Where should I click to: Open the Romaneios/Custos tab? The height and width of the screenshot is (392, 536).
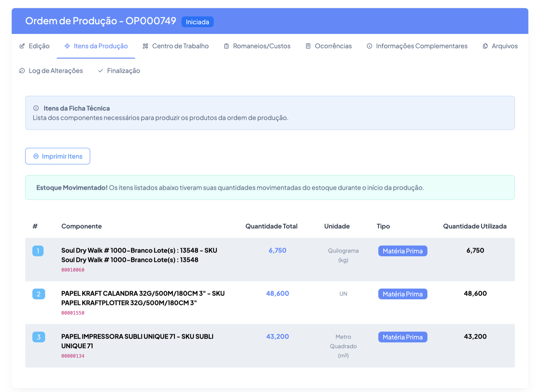[257, 46]
